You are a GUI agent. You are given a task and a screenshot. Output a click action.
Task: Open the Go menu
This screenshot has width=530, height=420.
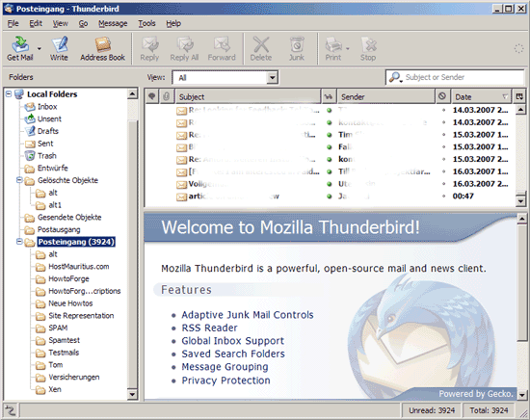83,23
